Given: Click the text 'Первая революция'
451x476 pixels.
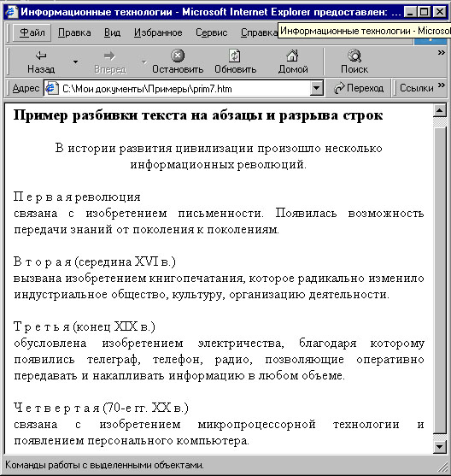Looking at the screenshot, I should (x=77, y=197).
